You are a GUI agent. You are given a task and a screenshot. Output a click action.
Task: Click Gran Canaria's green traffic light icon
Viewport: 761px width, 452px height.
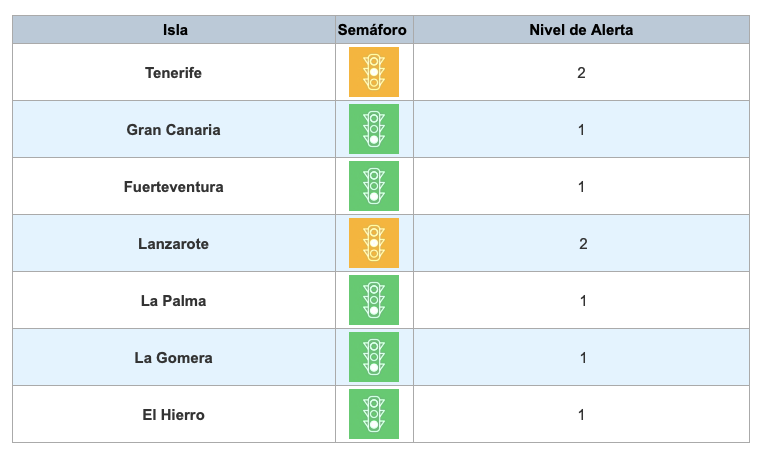coord(374,129)
